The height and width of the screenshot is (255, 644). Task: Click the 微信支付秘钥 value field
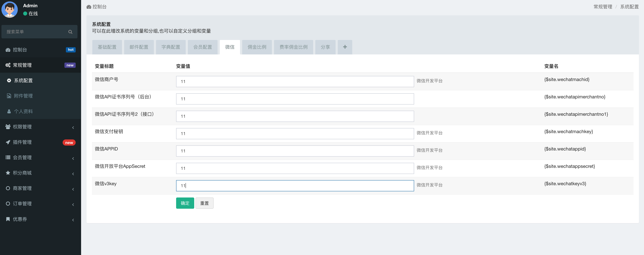tap(295, 134)
